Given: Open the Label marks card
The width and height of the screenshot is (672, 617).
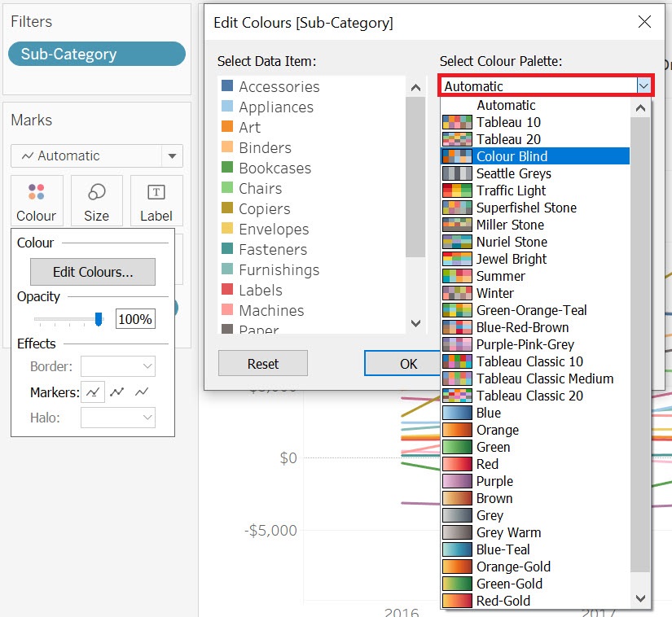Looking at the screenshot, I should click(x=156, y=200).
